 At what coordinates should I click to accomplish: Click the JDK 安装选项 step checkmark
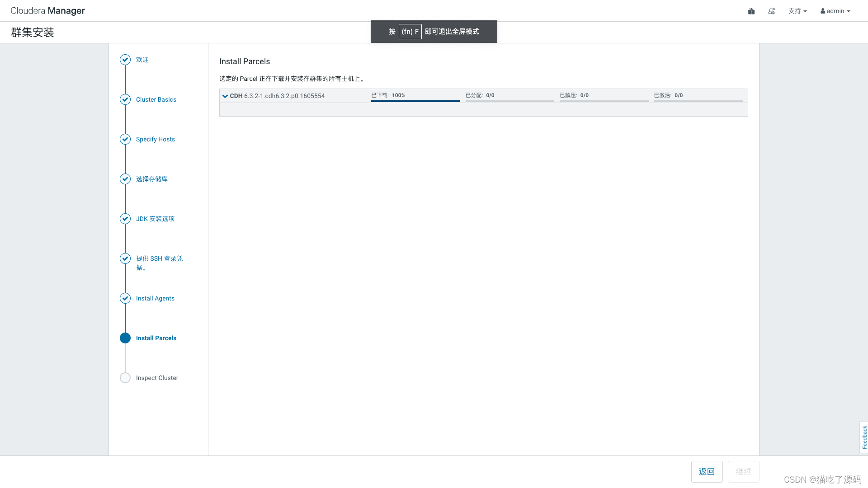[x=125, y=219]
